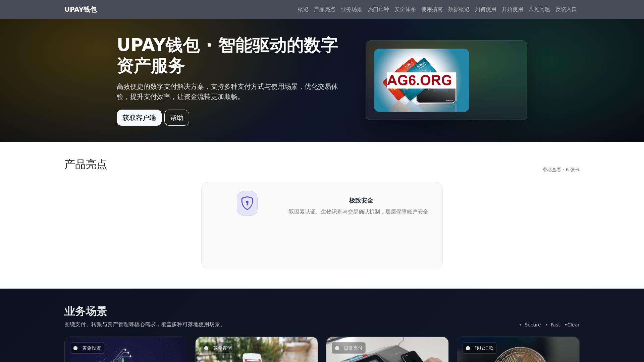Screen dimensions: 644x362
Task: Open 热门币种 from the top menu
Action: pyautogui.click(x=378, y=9)
